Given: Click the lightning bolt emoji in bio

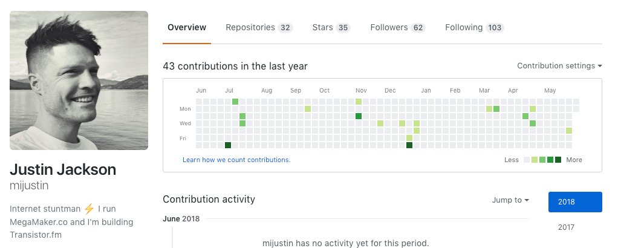Looking at the screenshot, I should [x=89, y=209].
